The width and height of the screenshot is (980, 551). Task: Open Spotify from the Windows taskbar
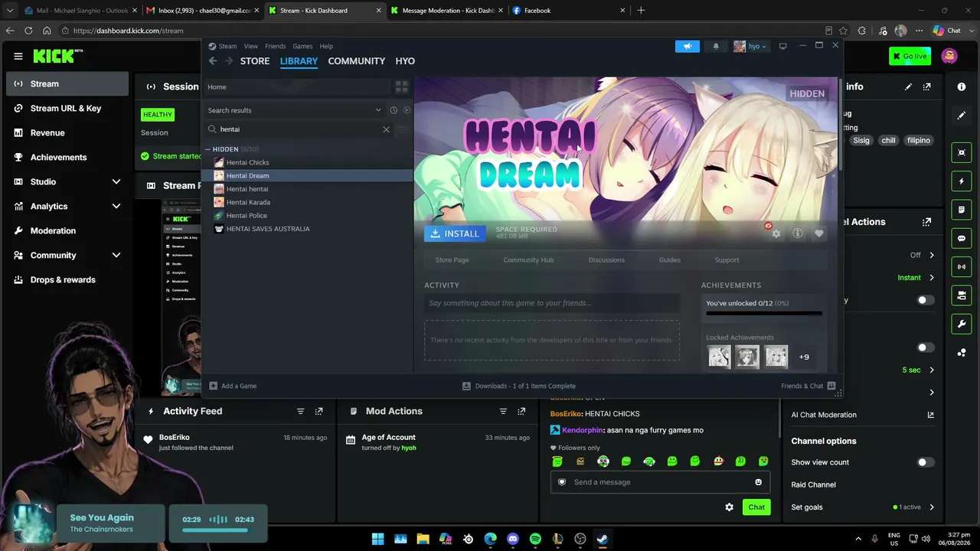coord(535,539)
